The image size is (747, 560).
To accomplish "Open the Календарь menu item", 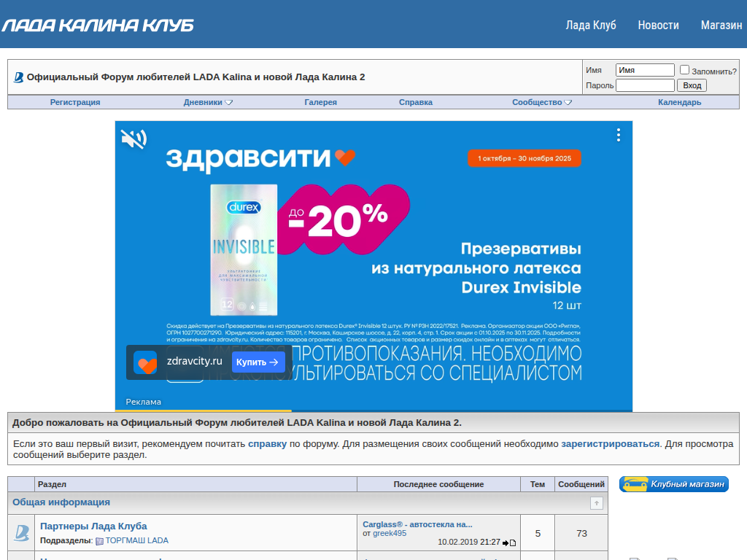I will [x=679, y=102].
